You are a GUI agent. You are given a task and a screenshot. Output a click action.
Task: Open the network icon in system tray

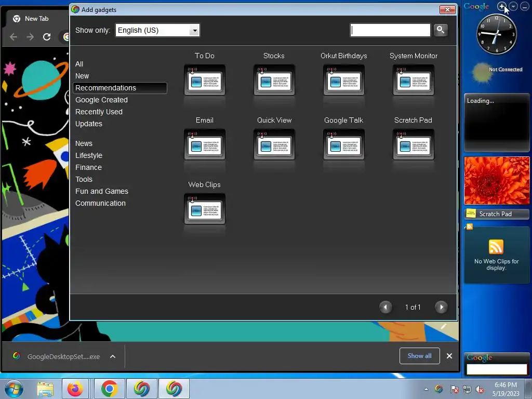coord(467,390)
